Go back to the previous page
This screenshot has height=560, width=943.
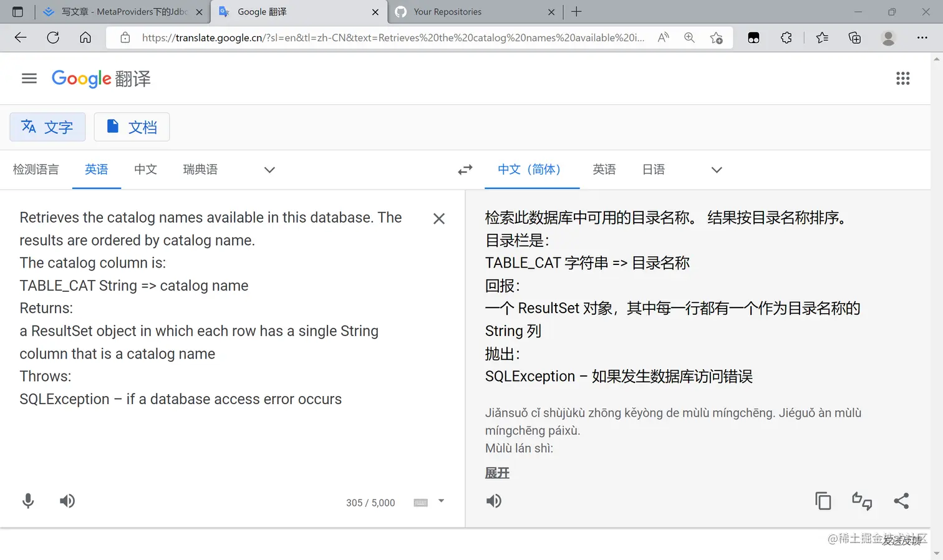click(21, 37)
